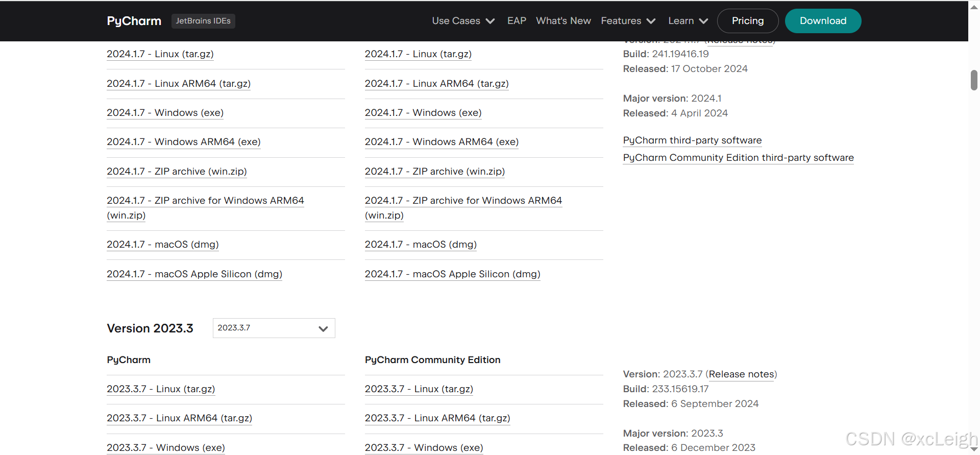Download Community Edition 2023.3.7 Windows (exe)
Viewport: 980px width, 455px height.
[424, 448]
